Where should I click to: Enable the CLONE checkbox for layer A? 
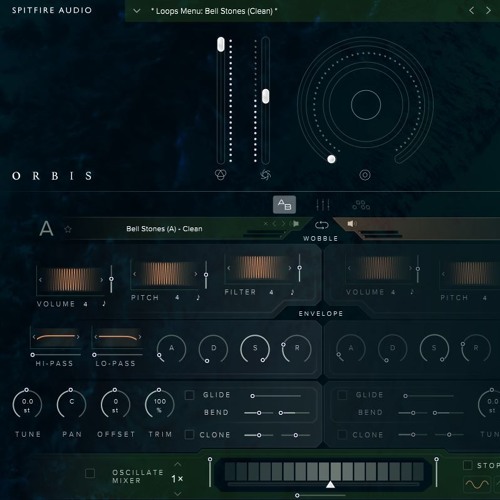[x=189, y=435]
